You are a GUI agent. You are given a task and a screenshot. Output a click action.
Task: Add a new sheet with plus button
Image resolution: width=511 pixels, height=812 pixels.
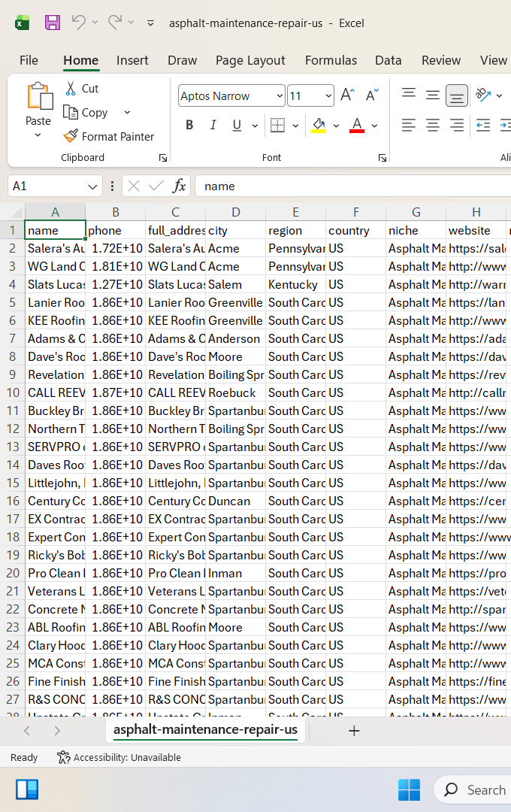(x=354, y=731)
